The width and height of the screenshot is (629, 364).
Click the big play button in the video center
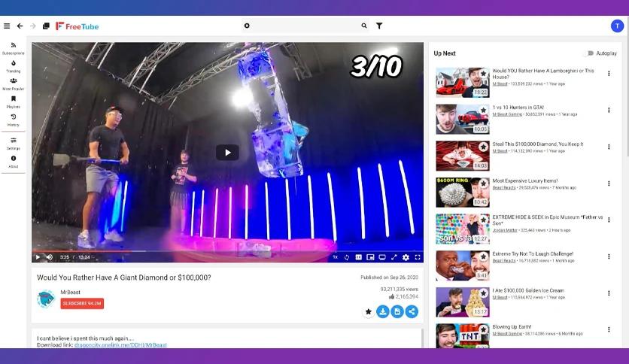coord(227,153)
